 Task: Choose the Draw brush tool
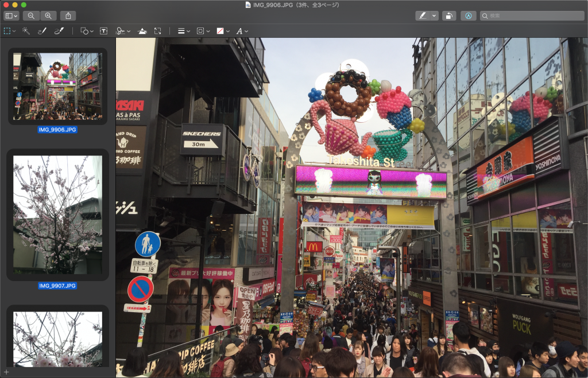tap(59, 31)
